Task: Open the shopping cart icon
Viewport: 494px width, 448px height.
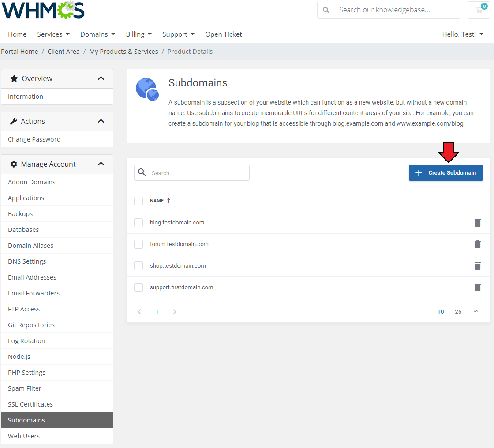Action: pos(479,10)
